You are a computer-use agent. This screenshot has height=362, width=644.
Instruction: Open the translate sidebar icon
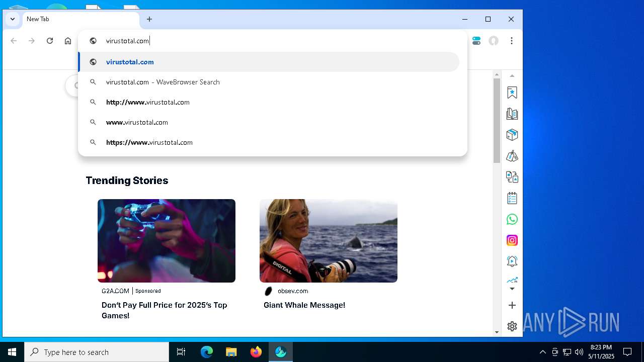pos(512,177)
